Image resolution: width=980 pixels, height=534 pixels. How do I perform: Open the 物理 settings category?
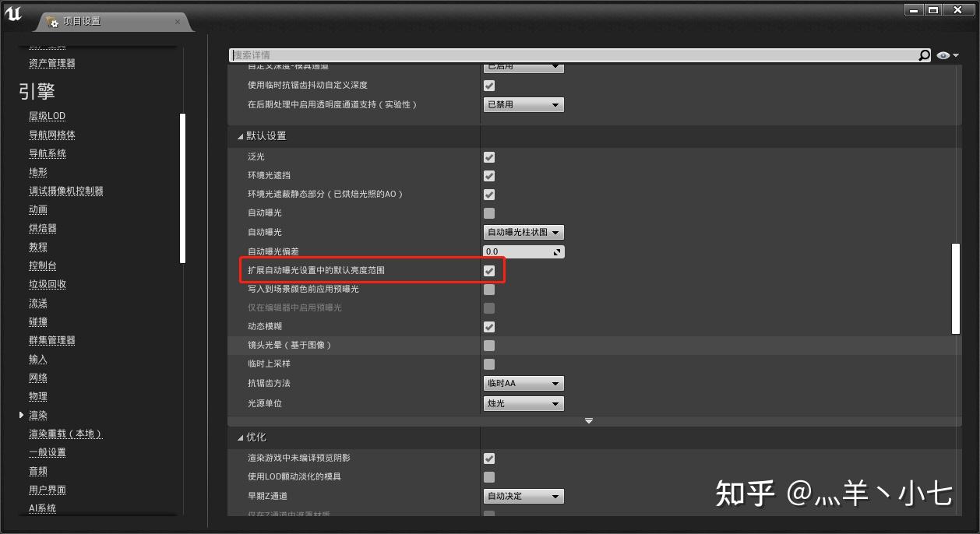(37, 396)
